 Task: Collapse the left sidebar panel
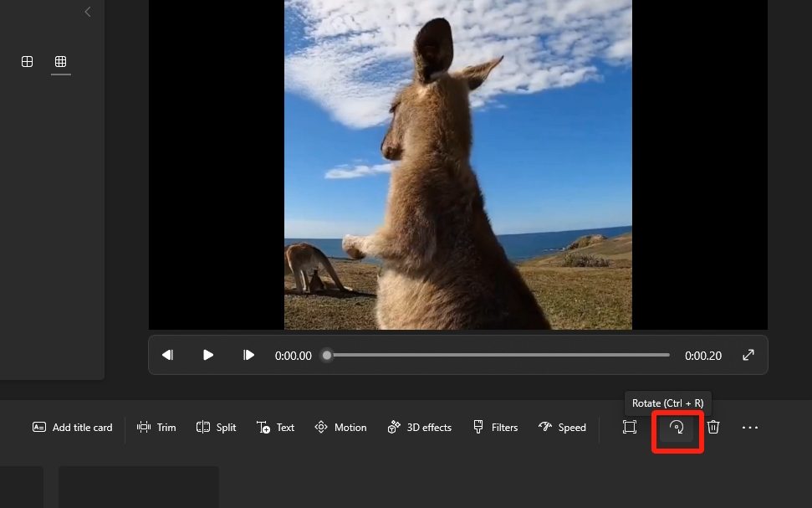click(x=87, y=12)
